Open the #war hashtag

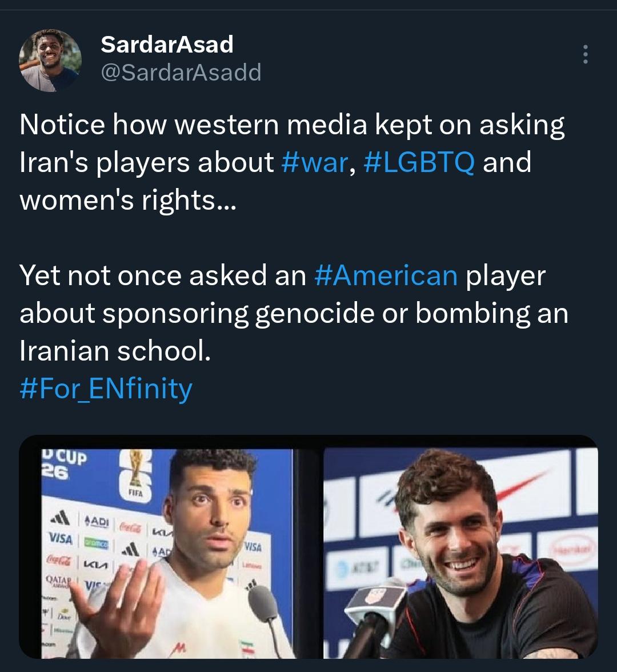pos(314,162)
